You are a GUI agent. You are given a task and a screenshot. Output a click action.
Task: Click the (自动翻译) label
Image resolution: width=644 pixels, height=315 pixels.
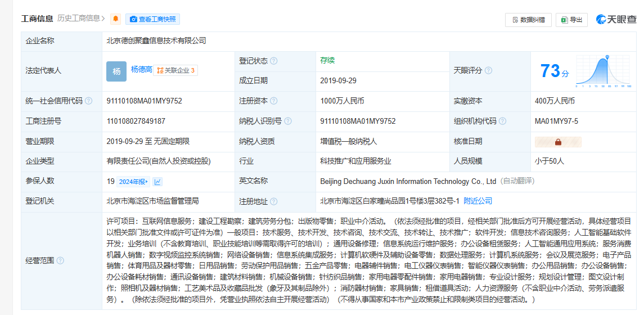click(517, 182)
